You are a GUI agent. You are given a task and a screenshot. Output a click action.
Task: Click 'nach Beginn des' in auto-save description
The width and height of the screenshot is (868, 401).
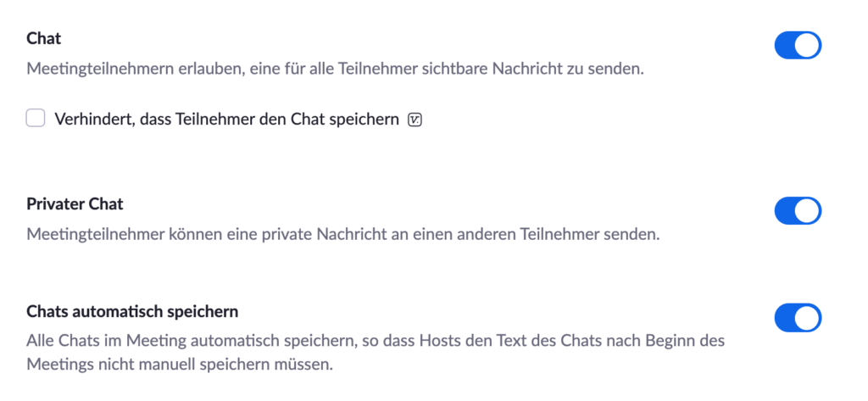click(675, 340)
